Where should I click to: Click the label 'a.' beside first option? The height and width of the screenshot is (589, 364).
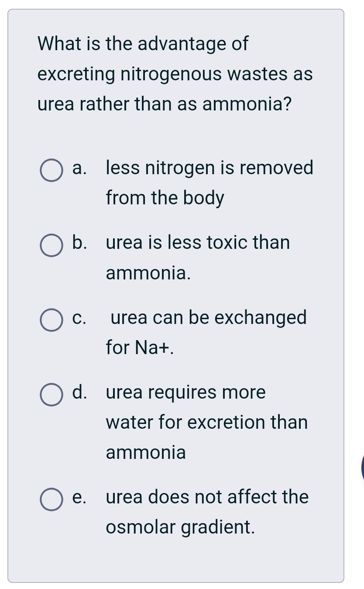coord(79,168)
